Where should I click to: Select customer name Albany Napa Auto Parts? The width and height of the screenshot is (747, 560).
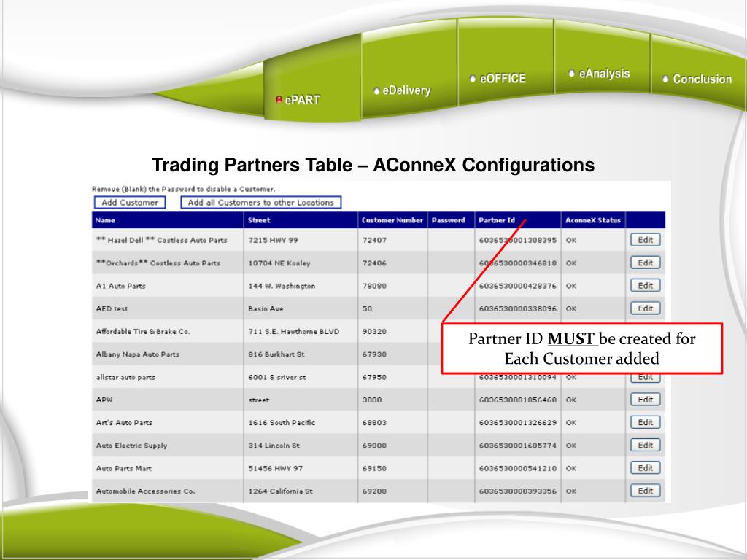pyautogui.click(x=138, y=354)
